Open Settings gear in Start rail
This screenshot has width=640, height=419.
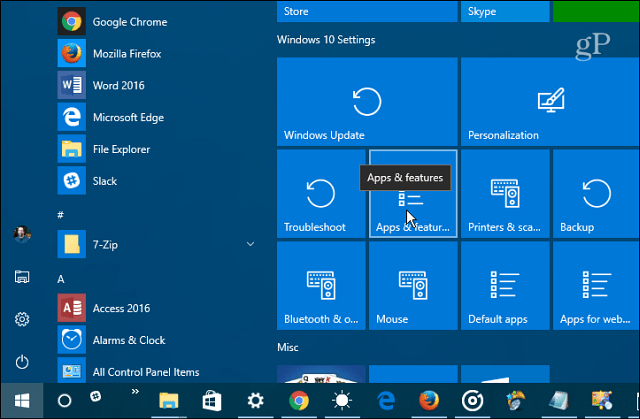pos(22,319)
